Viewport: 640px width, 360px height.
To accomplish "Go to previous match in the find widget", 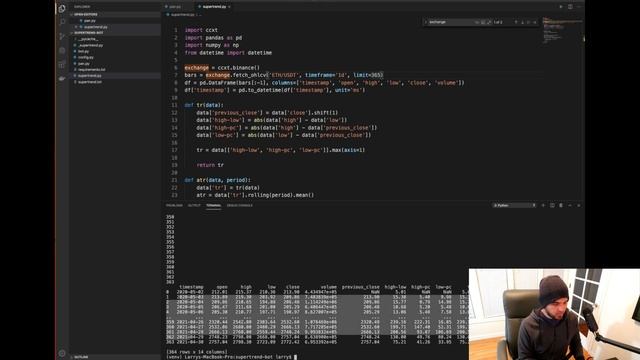I will click(516, 22).
